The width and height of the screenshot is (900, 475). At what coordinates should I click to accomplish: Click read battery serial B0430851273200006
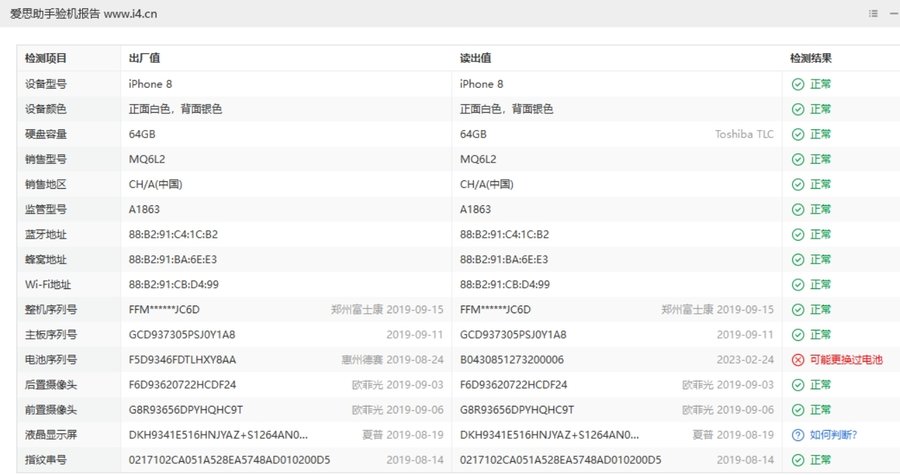(x=511, y=360)
